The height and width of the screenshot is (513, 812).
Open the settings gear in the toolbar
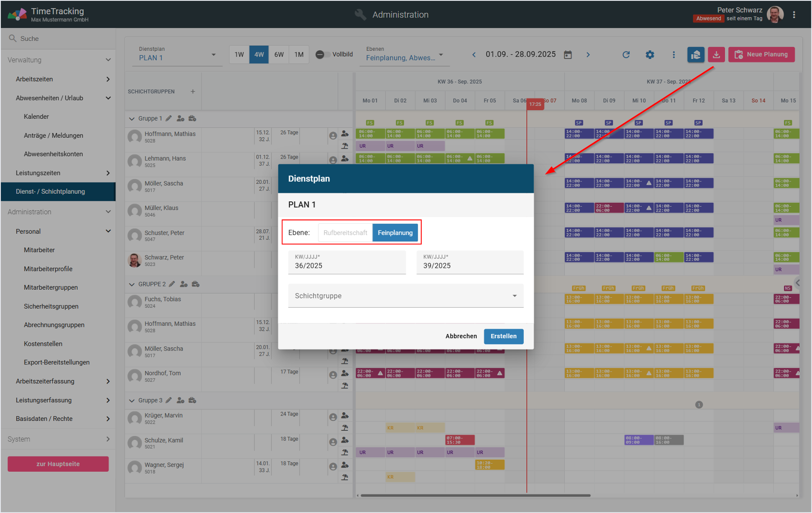tap(649, 55)
